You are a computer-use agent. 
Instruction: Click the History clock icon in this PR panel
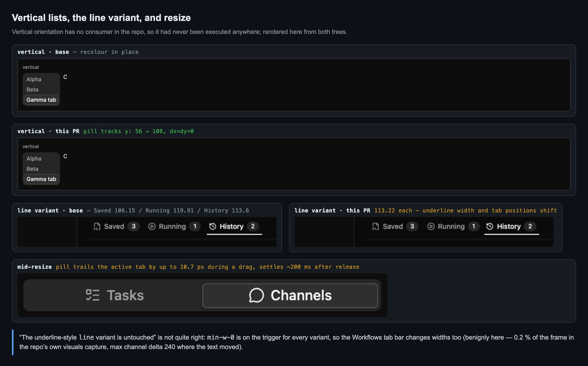click(x=490, y=226)
